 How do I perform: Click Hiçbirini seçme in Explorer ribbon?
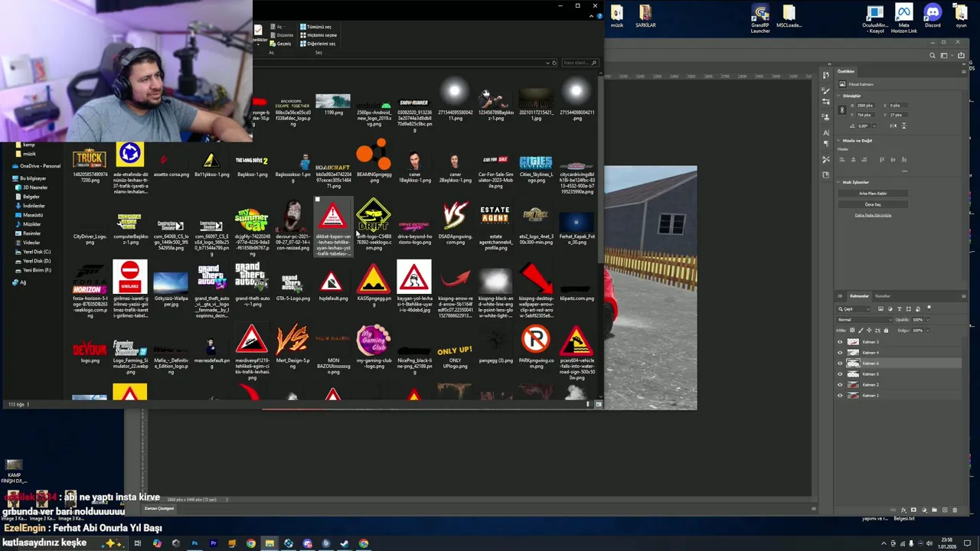(318, 35)
